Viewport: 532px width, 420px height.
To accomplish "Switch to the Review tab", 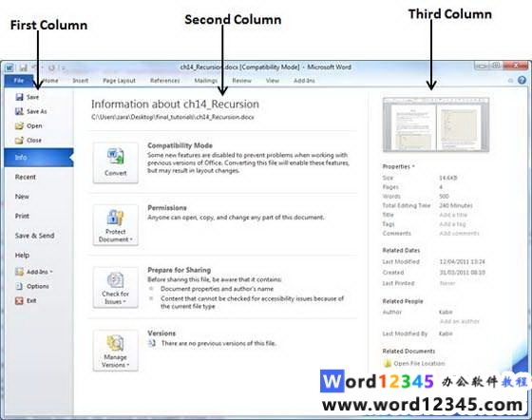I will tap(241, 81).
